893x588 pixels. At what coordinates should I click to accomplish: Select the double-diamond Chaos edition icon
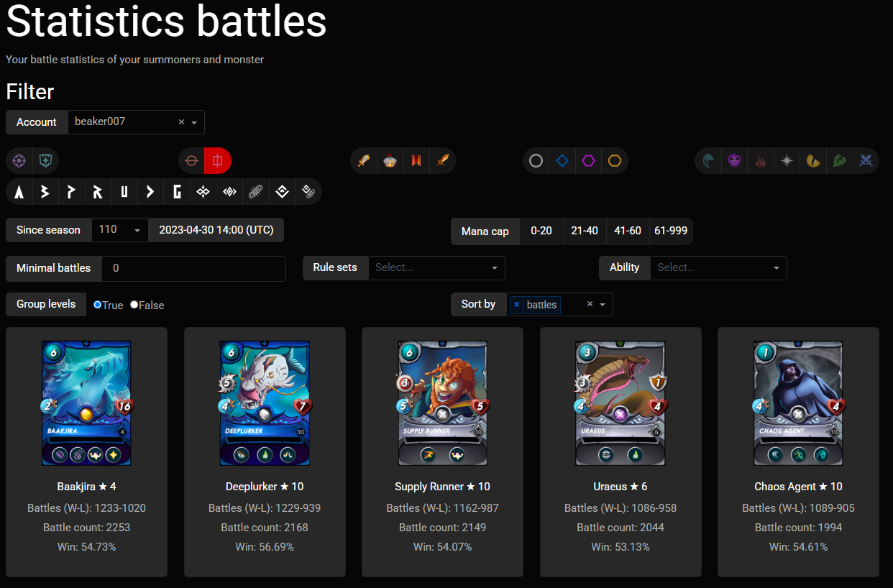tap(203, 192)
